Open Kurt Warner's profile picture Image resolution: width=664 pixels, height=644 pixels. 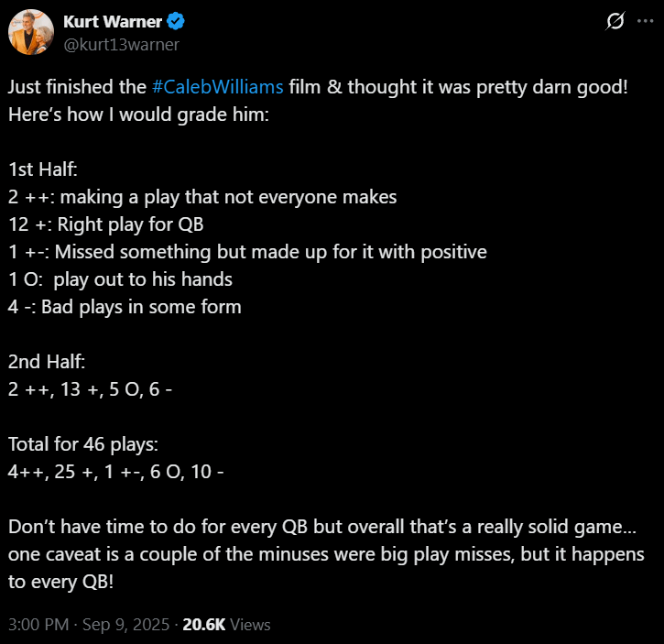click(30, 32)
